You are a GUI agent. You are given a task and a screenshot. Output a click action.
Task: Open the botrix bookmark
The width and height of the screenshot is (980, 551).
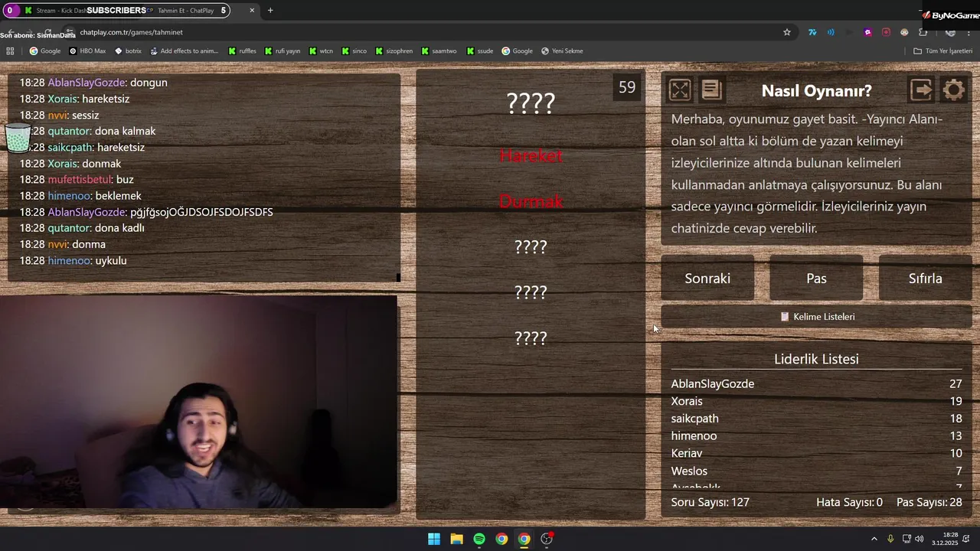pos(128,51)
